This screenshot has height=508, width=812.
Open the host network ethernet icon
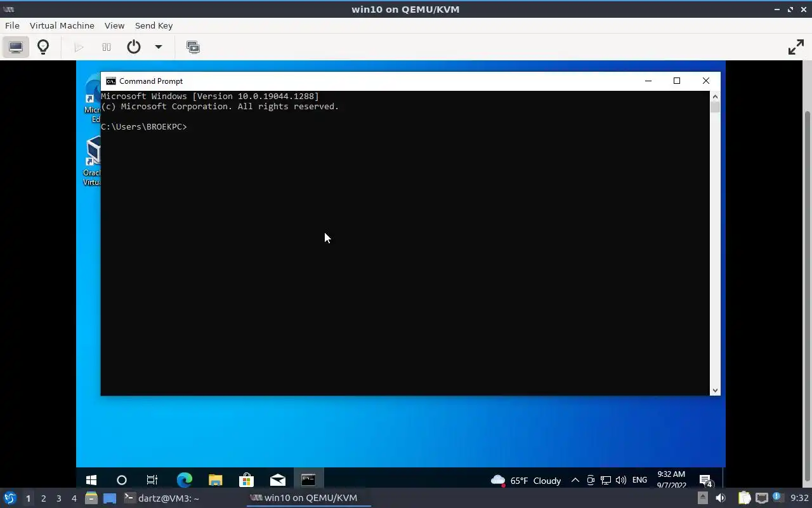(x=761, y=498)
